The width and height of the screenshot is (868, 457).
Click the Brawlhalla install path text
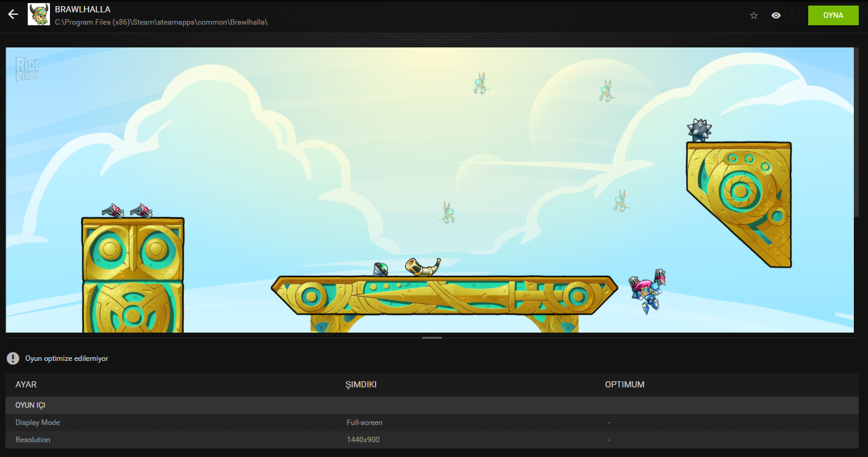(x=161, y=22)
